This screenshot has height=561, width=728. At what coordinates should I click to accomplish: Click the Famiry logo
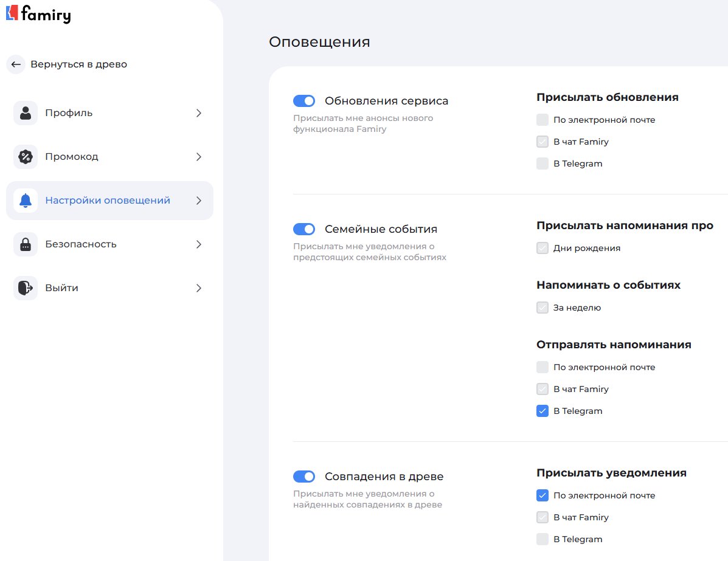38,13
